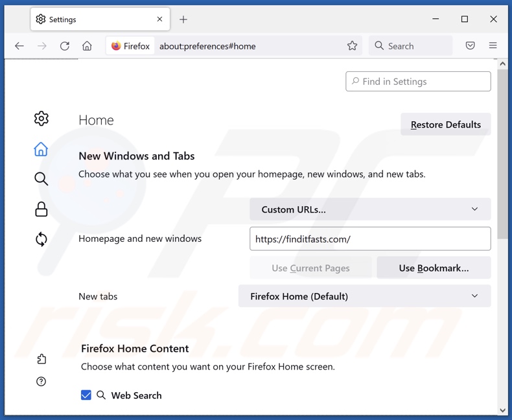Focus the homepage URL field
Viewport: 512px width, 420px height.
click(370, 239)
